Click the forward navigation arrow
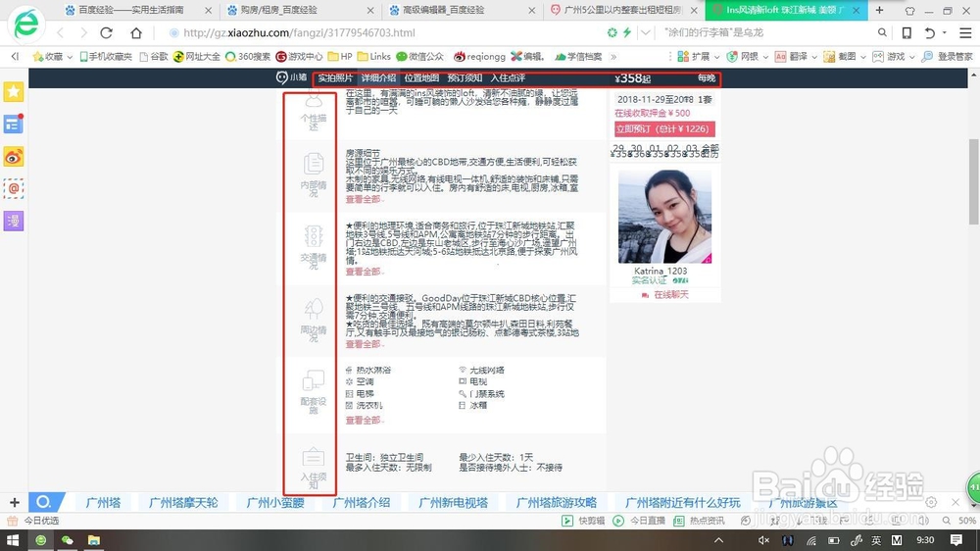 (x=83, y=32)
